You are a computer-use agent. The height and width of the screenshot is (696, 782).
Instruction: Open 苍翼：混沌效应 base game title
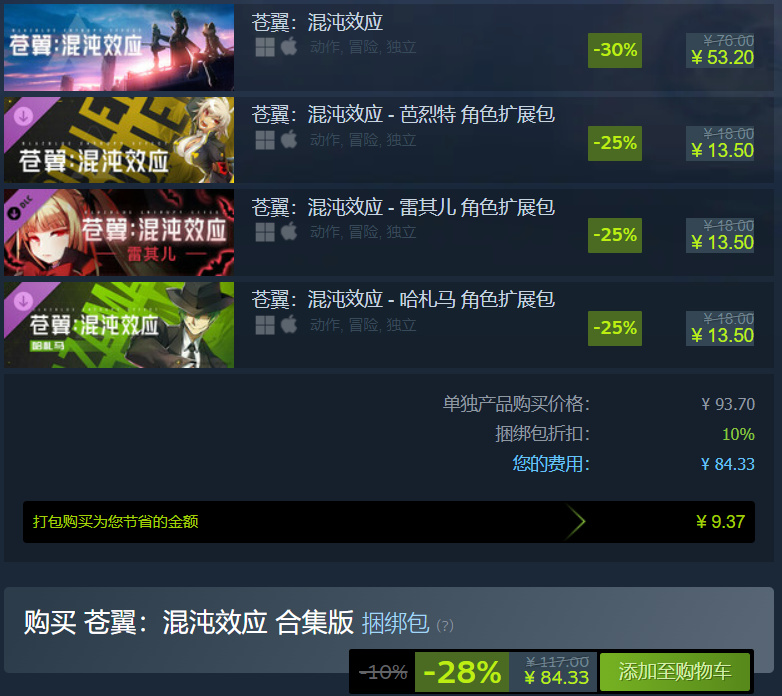click(x=317, y=22)
